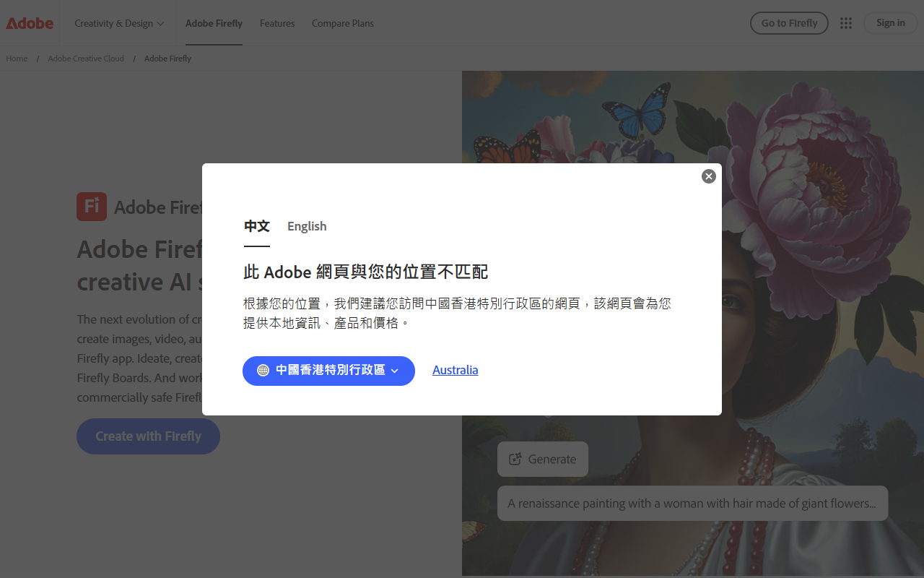924x578 pixels.
Task: Open Adobe Creative Cloud breadcrumb
Action: coord(86,59)
